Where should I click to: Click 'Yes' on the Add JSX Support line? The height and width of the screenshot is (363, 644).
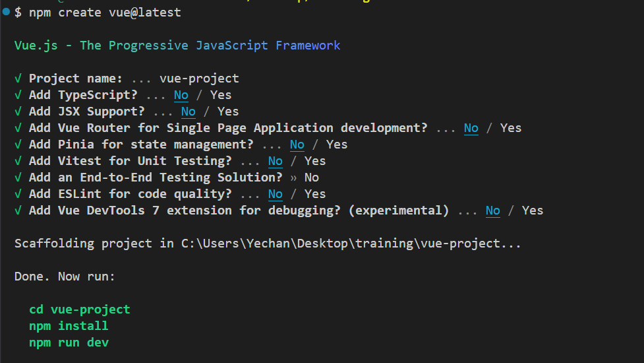[228, 112]
